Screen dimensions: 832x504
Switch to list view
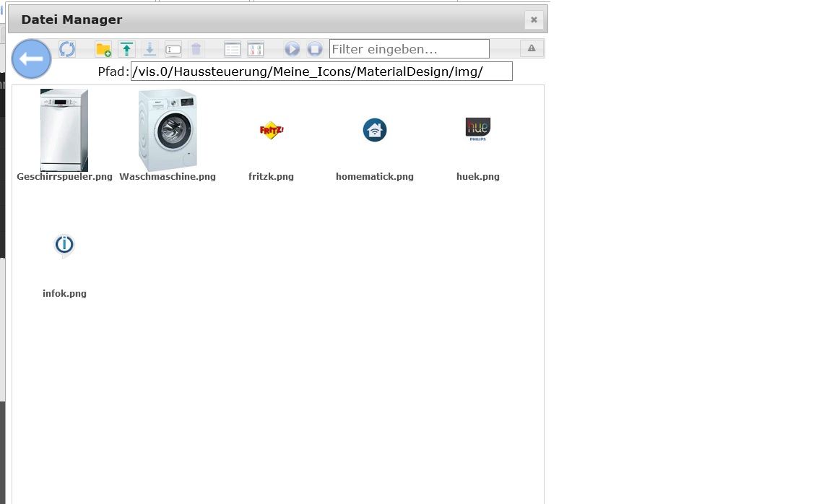(x=233, y=49)
